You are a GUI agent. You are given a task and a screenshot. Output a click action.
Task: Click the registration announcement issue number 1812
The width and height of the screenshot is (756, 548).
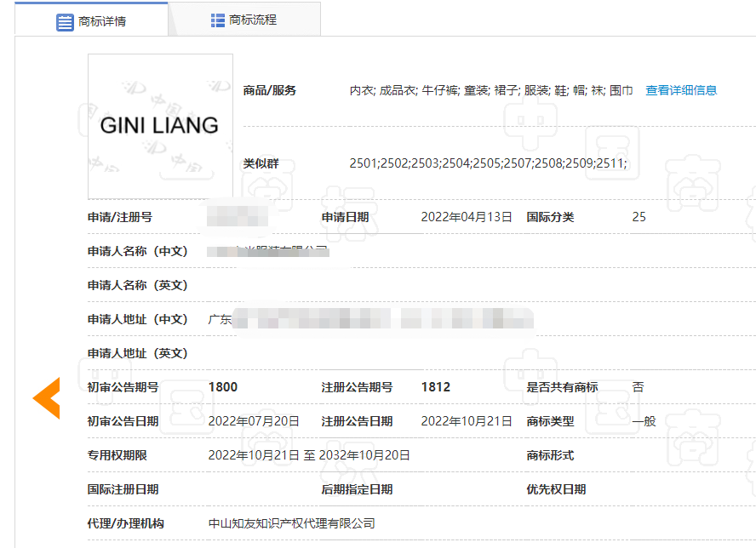point(436,387)
